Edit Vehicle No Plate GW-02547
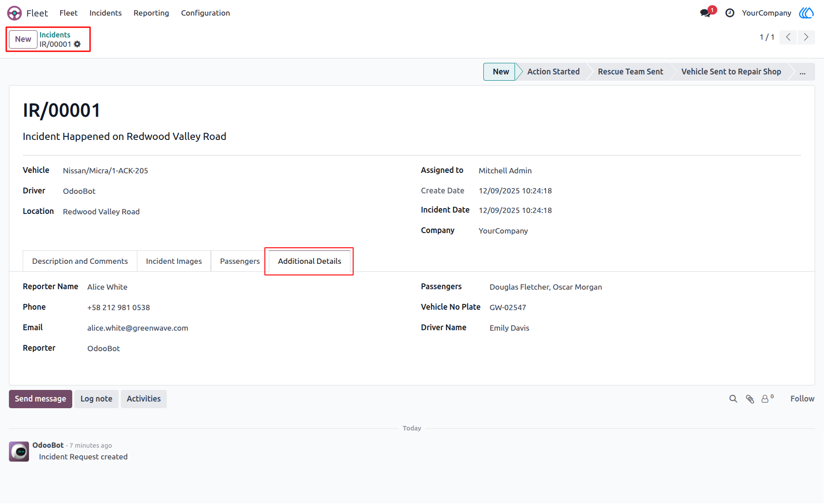The width and height of the screenshot is (824, 504). (508, 307)
